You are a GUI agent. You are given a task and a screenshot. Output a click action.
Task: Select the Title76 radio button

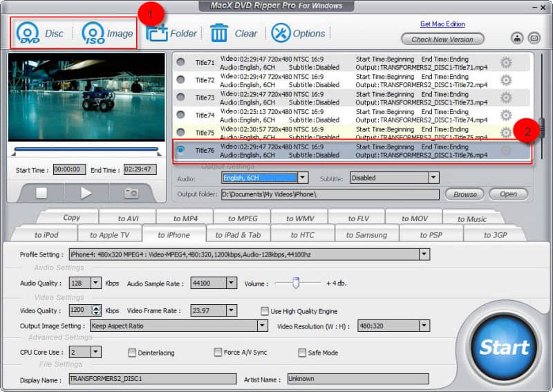pos(180,149)
